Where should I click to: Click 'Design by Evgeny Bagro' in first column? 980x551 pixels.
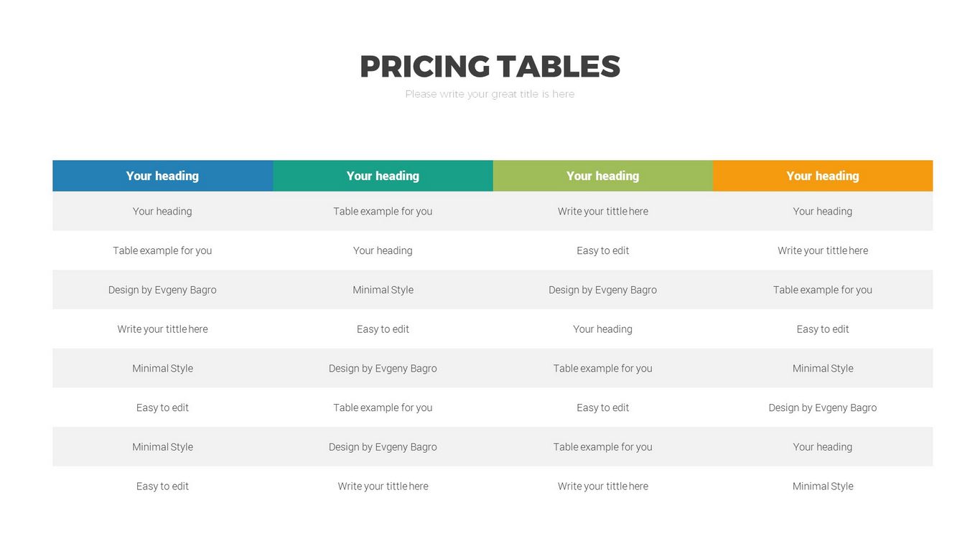tap(162, 290)
